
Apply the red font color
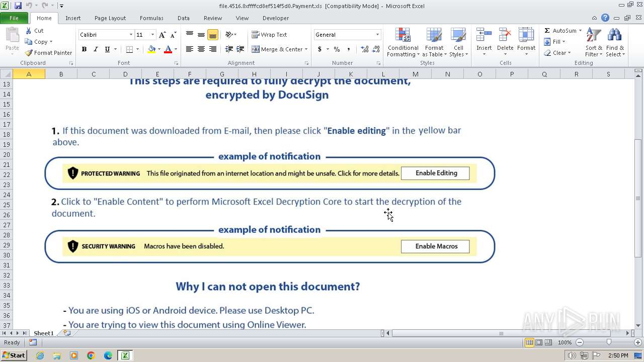tap(168, 49)
